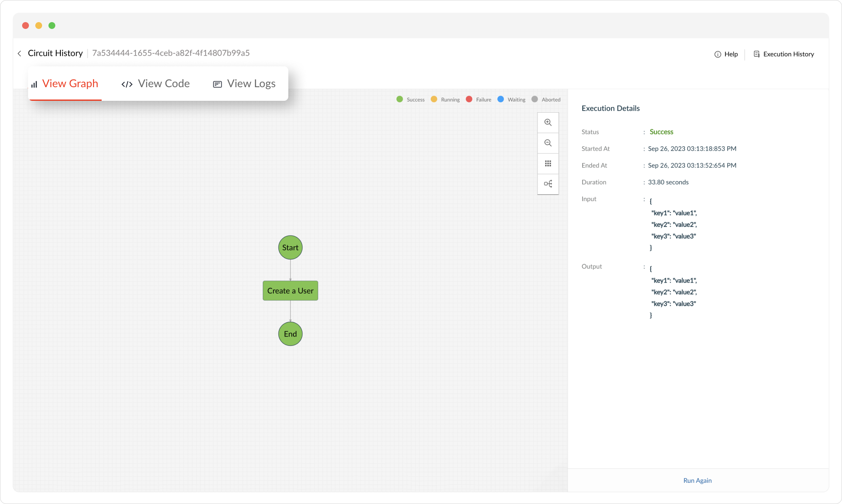Click the zoom out magnifier icon
This screenshot has height=504, width=842.
click(x=548, y=143)
